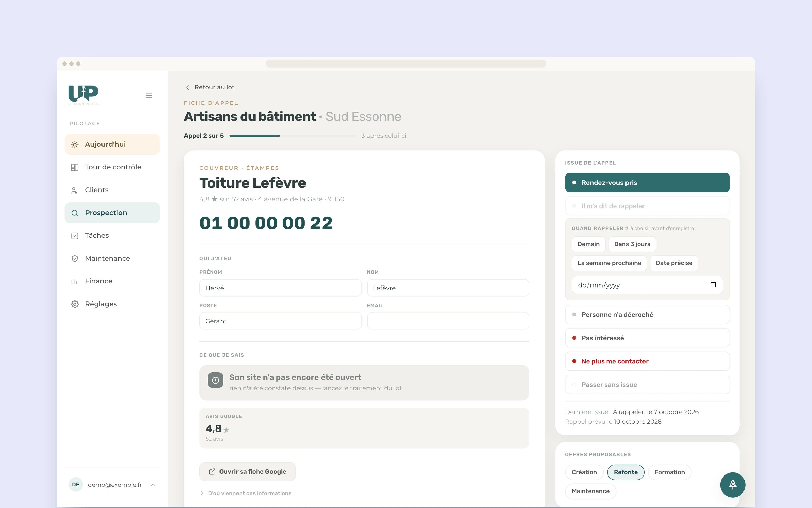Toggle the Formation offer chip
This screenshot has width=812, height=508.
click(x=670, y=472)
